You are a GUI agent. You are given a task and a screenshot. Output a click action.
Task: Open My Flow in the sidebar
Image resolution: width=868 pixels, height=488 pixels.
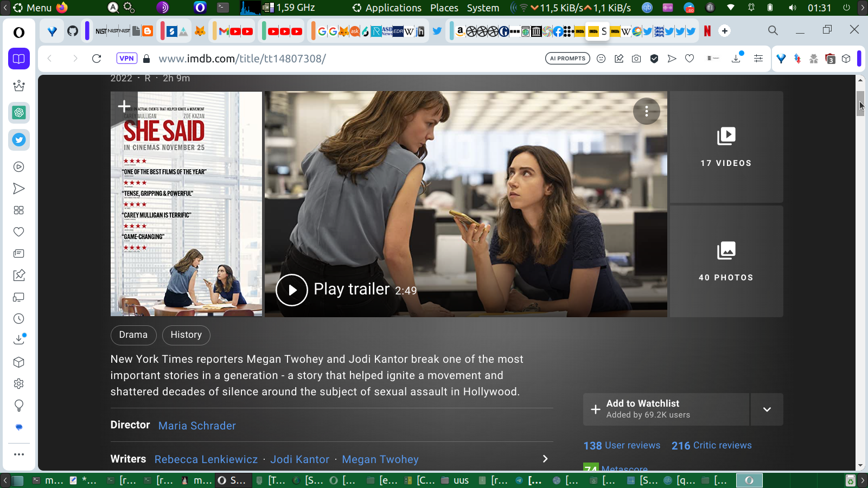19,189
